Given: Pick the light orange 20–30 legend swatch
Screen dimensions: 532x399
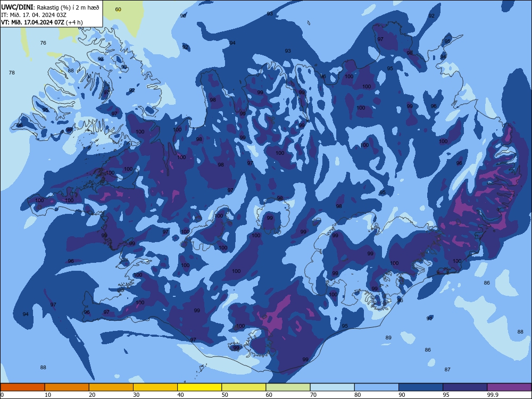Looking at the screenshot, I should 111,387.
